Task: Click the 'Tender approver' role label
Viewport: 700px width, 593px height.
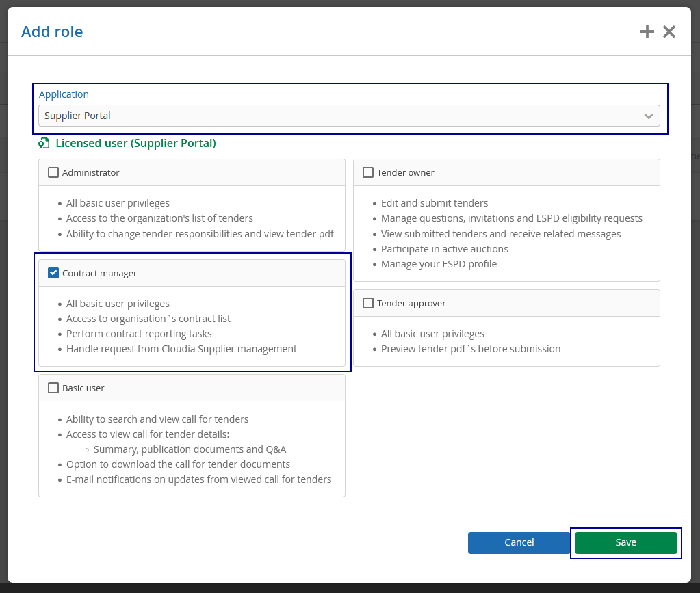Action: pyautogui.click(x=411, y=304)
